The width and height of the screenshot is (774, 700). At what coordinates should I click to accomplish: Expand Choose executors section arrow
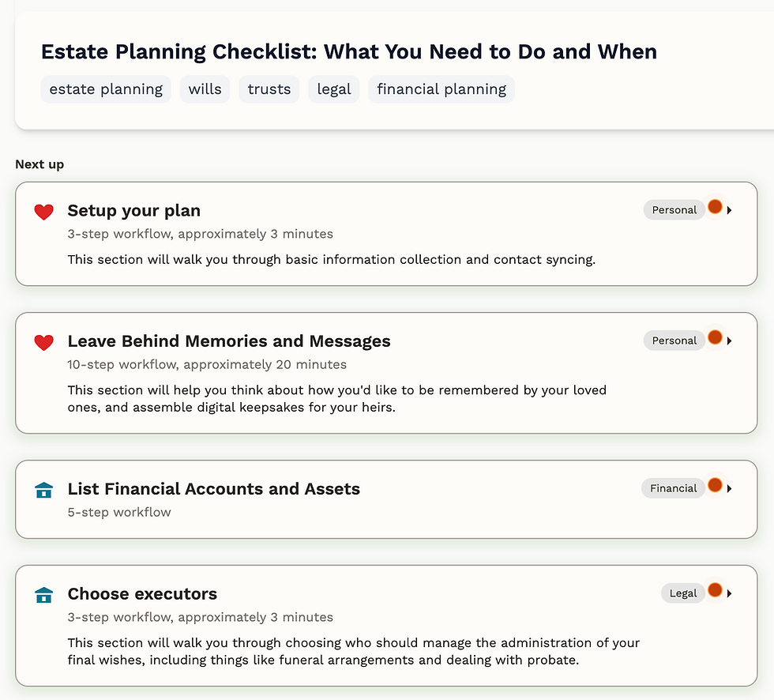click(x=730, y=593)
